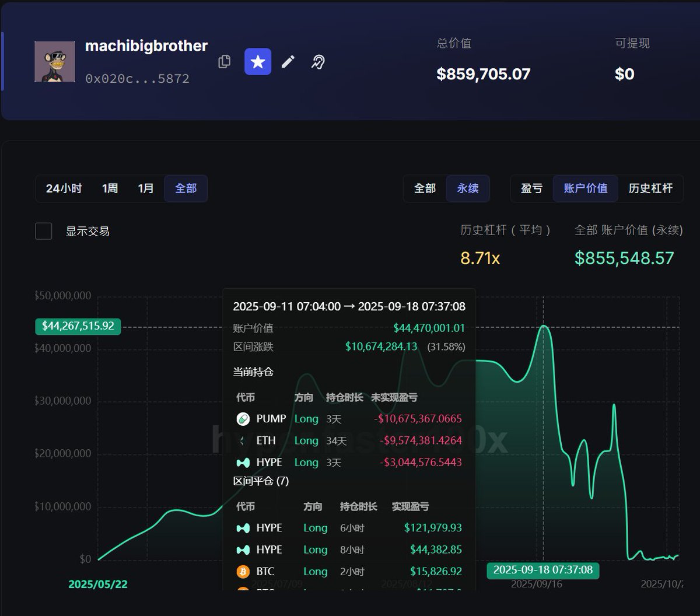Show the 盈亏 chart view
This screenshot has height=616, width=700.
(532, 188)
